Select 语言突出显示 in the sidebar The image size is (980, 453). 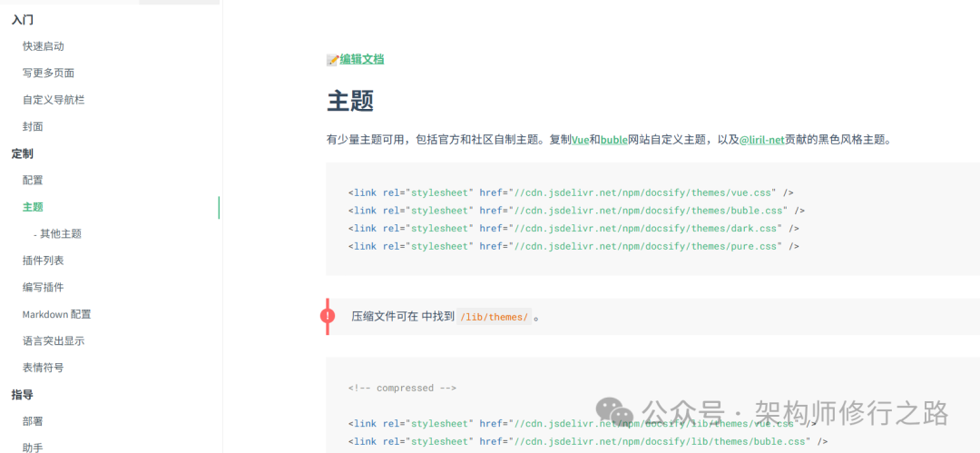click(54, 341)
